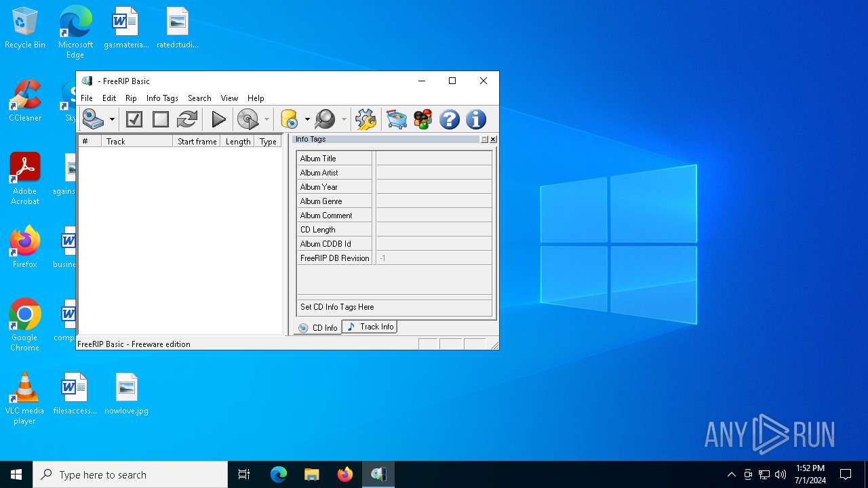This screenshot has height=488, width=868.
Task: Click the Rip Disc icon
Action: tap(248, 119)
